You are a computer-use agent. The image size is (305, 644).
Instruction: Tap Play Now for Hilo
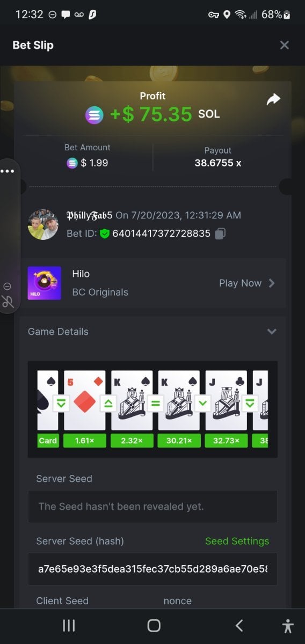point(240,283)
